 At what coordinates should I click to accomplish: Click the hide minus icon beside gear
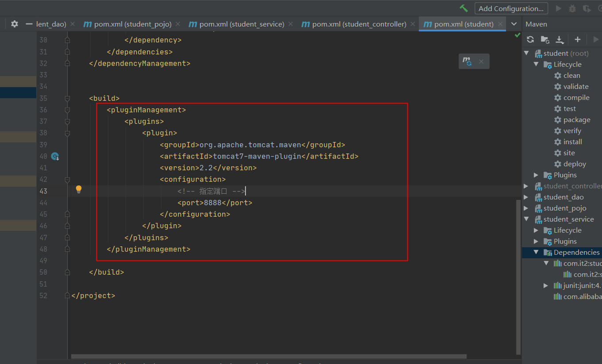pos(29,24)
